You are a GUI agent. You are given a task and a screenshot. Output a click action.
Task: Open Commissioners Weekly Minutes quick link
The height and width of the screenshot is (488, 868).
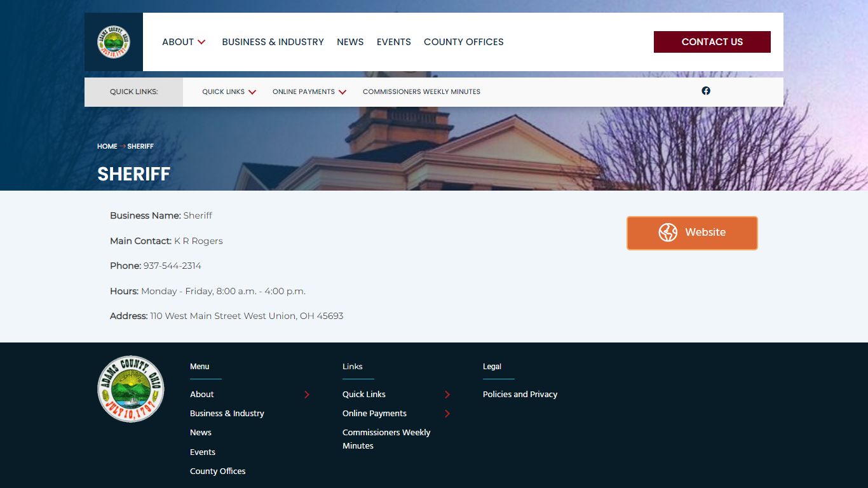coord(421,91)
